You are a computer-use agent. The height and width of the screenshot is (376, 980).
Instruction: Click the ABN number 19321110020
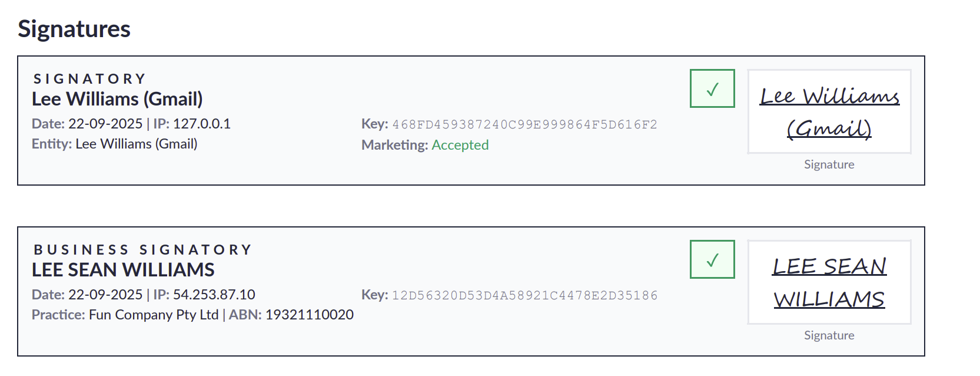coord(309,315)
